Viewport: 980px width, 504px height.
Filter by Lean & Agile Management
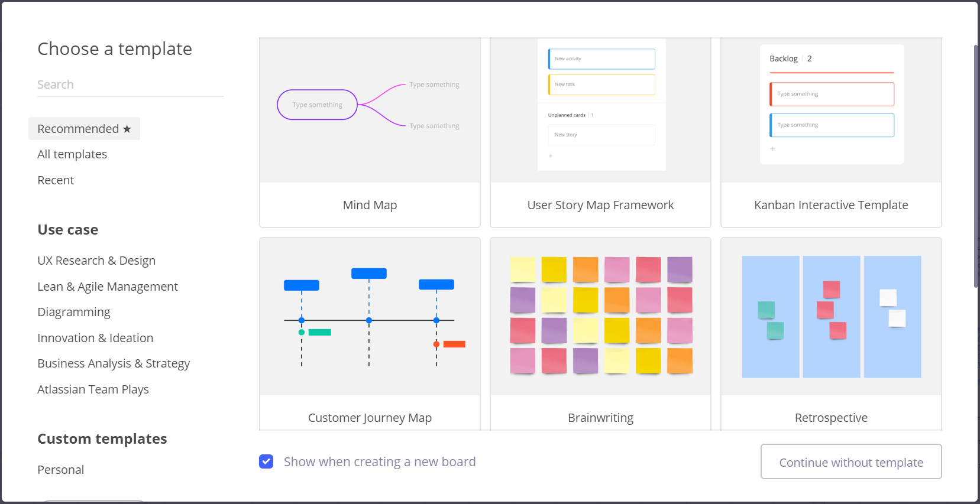coord(107,287)
